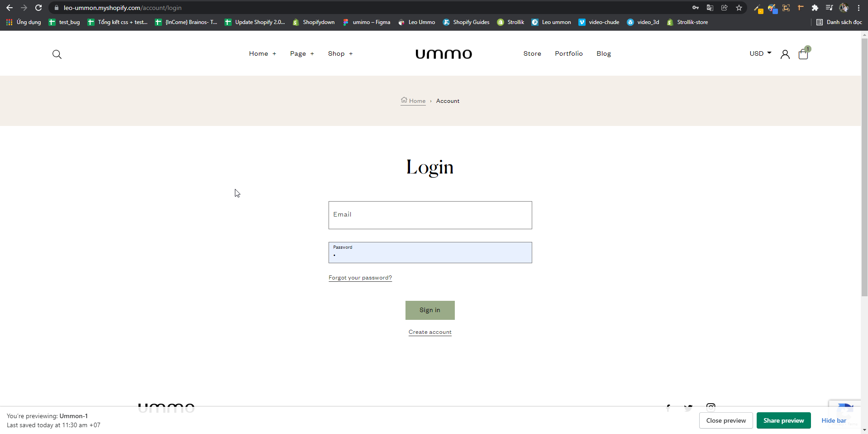Open the site search magnifier icon
The width and height of the screenshot is (868, 434).
(57, 54)
